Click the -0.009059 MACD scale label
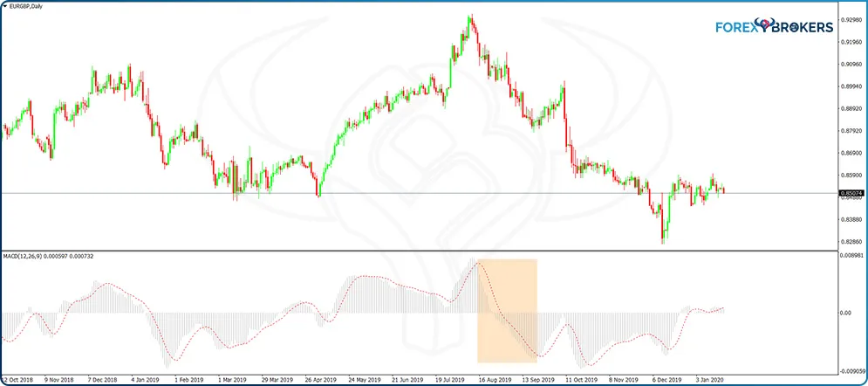The height and width of the screenshot is (386, 868). [x=851, y=370]
